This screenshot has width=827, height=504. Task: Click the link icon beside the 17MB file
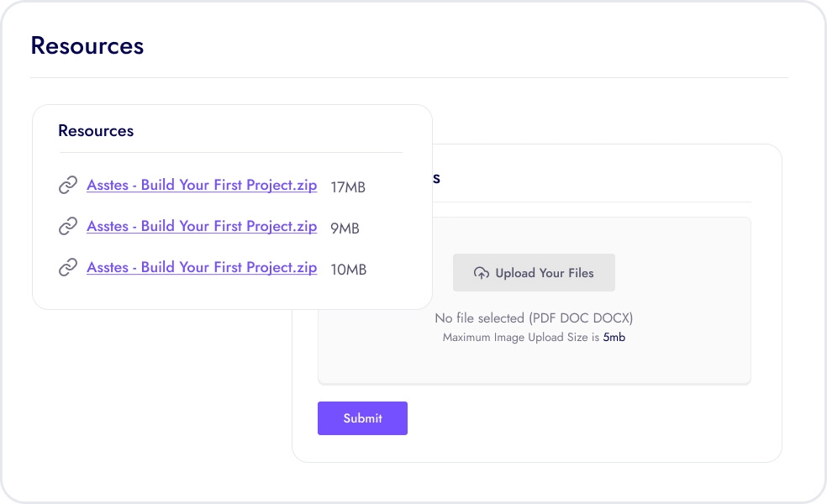[68, 186]
